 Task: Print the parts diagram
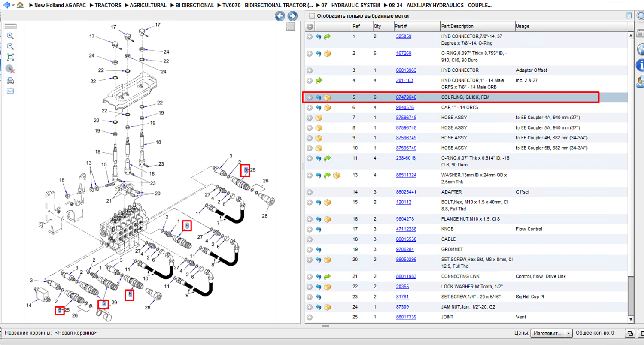click(x=10, y=80)
